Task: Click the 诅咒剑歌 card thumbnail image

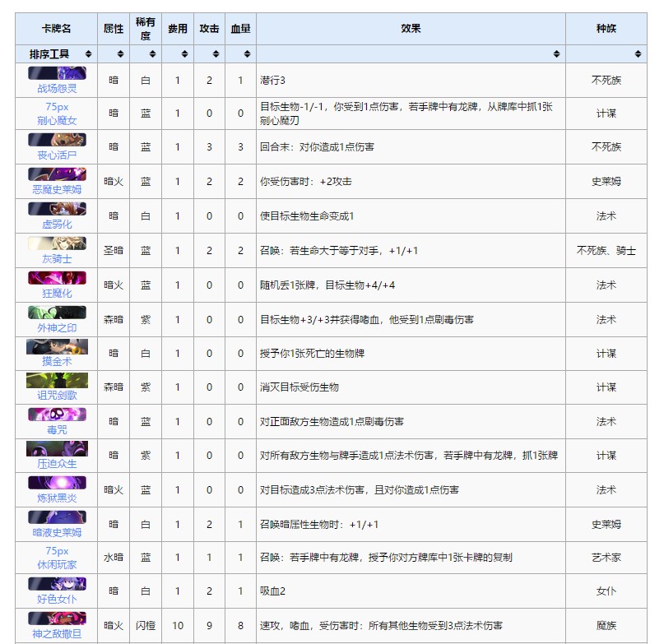Action: tap(57, 381)
